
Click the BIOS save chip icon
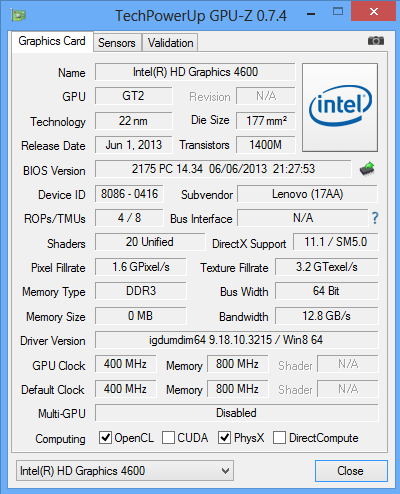(367, 169)
